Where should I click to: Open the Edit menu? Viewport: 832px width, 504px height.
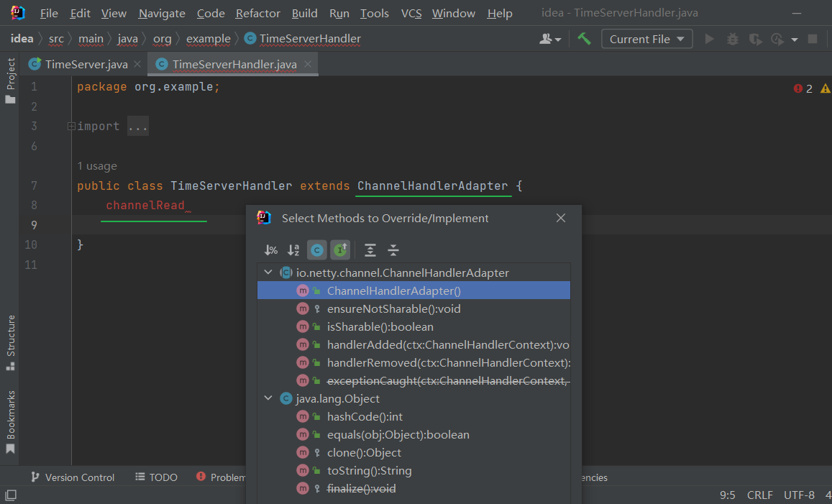80,13
